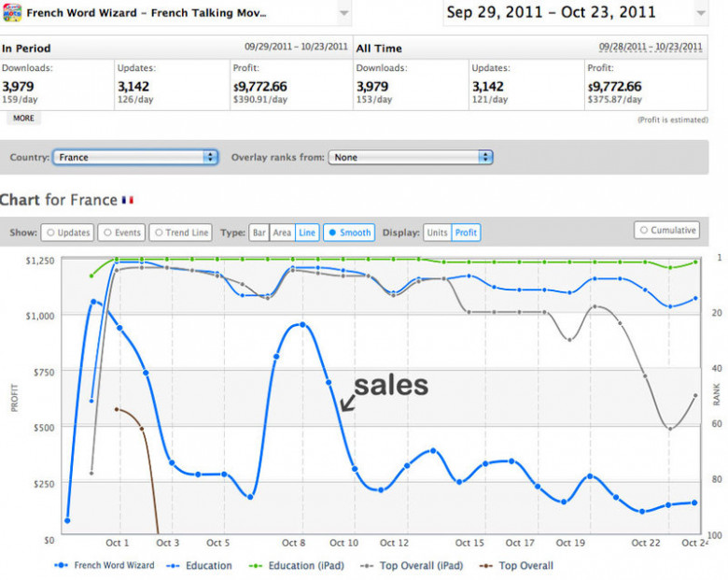The image size is (728, 580).
Task: Click the Education legend entry
Action: point(199,566)
